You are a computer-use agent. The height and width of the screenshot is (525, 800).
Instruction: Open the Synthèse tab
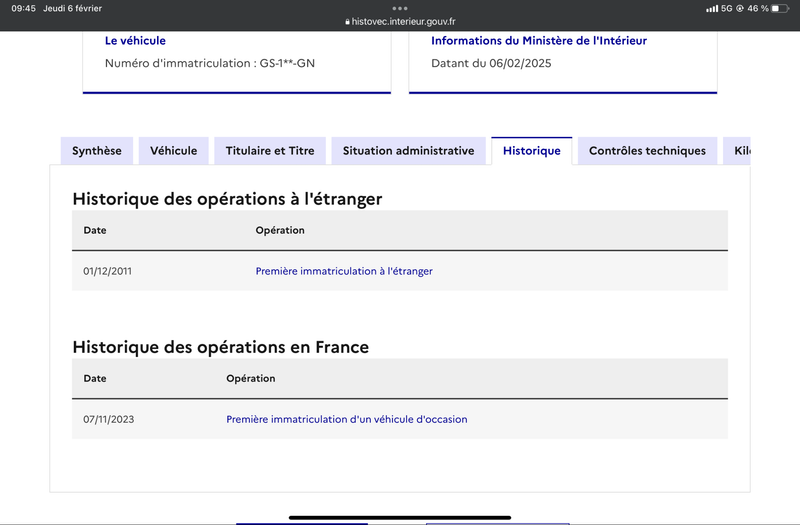tap(96, 151)
